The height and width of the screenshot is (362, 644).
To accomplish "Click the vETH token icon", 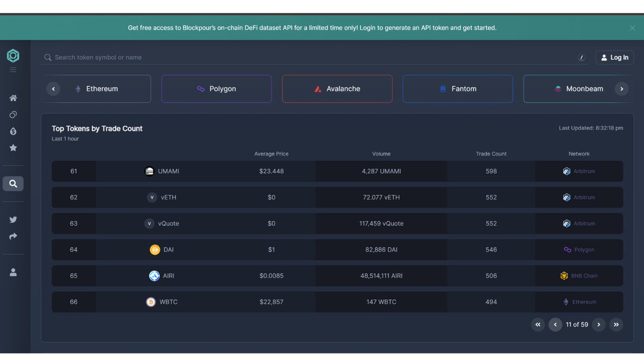I will [x=152, y=197].
